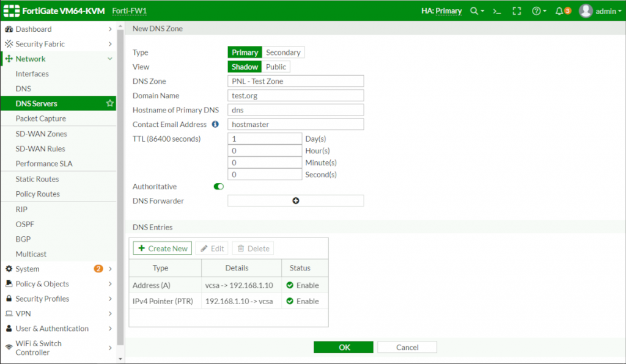
Task: Go to the Interfaces page
Action: pyautogui.click(x=32, y=74)
